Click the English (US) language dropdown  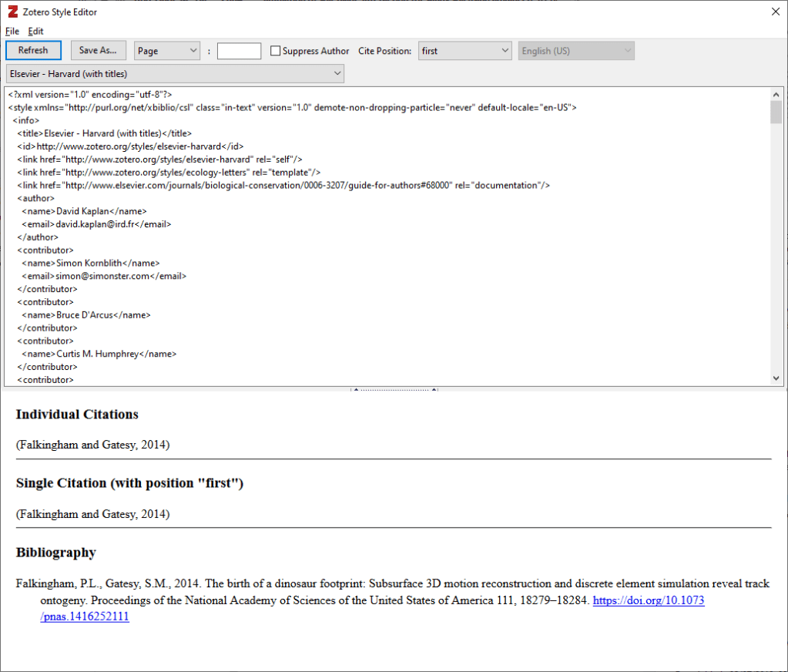(x=576, y=51)
